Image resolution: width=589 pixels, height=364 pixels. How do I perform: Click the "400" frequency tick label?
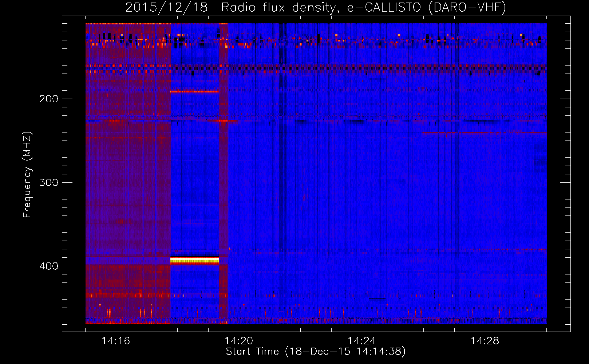click(49, 266)
